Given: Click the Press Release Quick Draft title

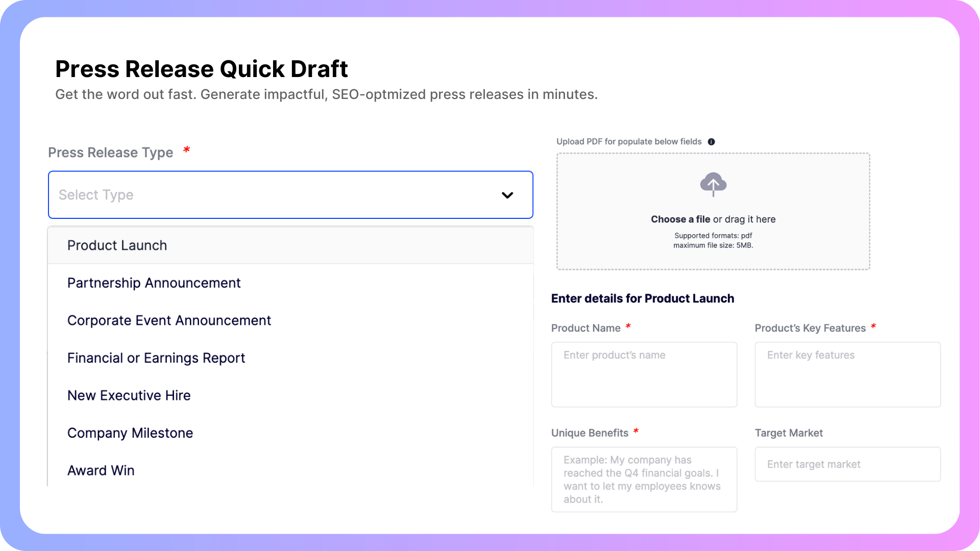Looking at the screenshot, I should click(202, 69).
